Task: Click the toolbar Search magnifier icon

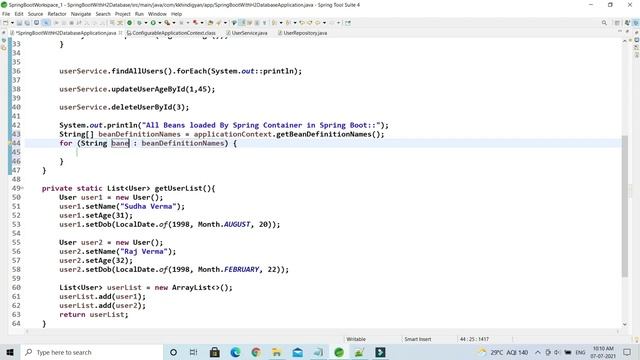Action: [x=604, y=23]
